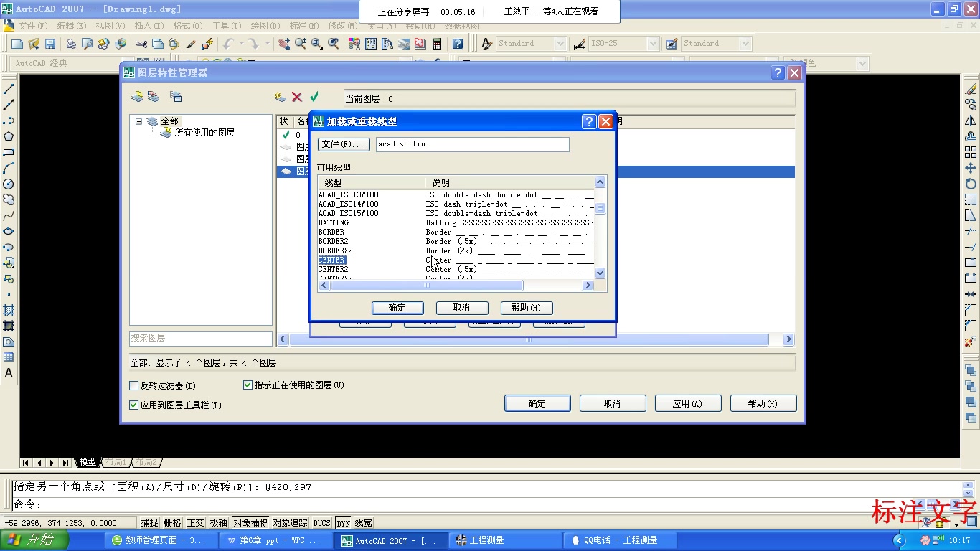Switch to the 模型 tab

(x=88, y=462)
